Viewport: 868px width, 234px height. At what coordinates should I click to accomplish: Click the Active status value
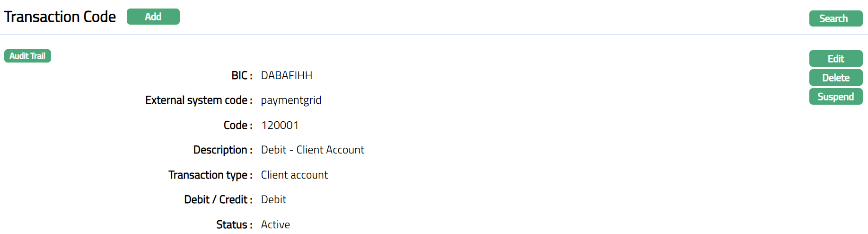275,225
